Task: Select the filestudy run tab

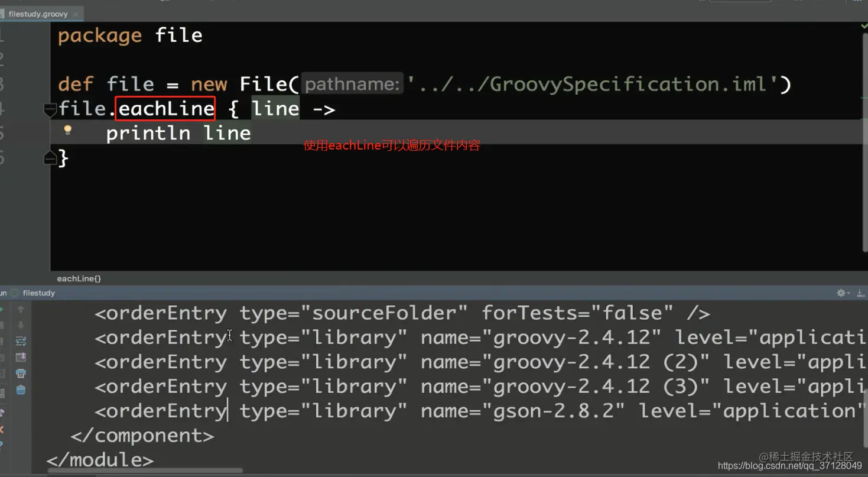Action: click(x=38, y=293)
